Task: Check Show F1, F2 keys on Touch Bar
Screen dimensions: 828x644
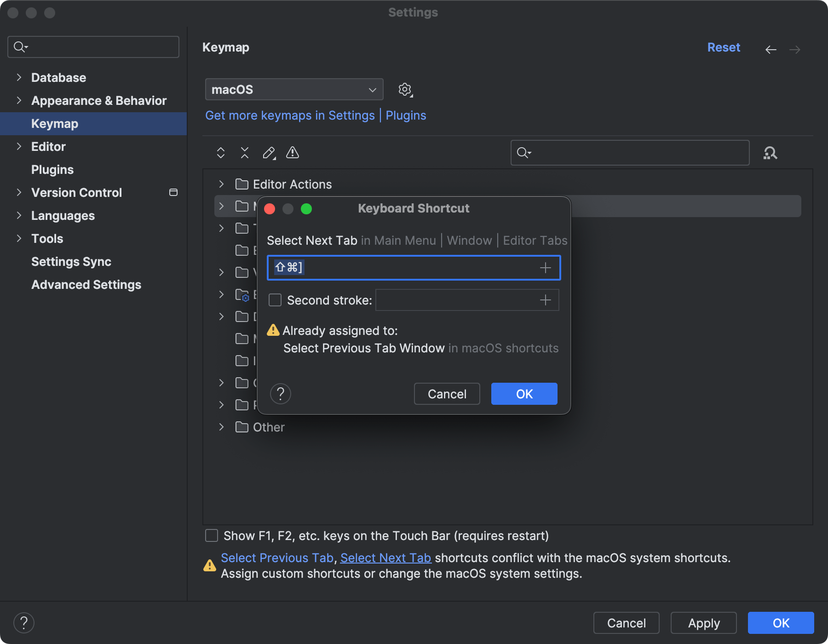Action: pos(211,535)
